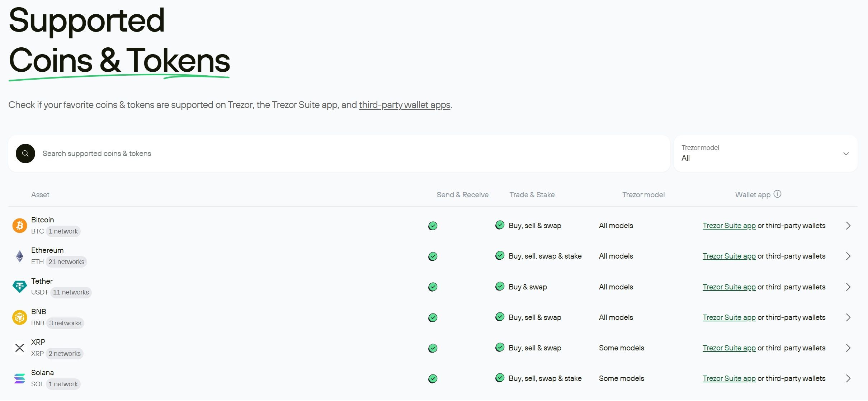
Task: Click the Bitcoin coin logo
Action: click(20, 226)
